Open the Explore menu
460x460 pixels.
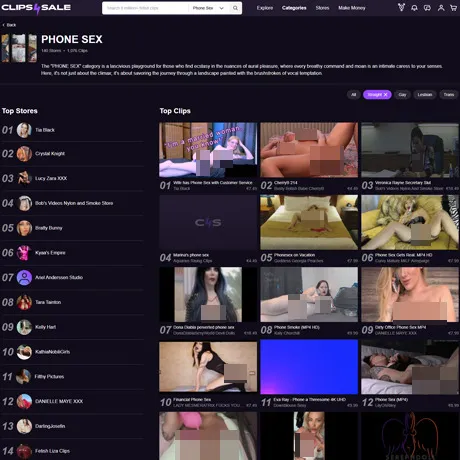(x=265, y=8)
